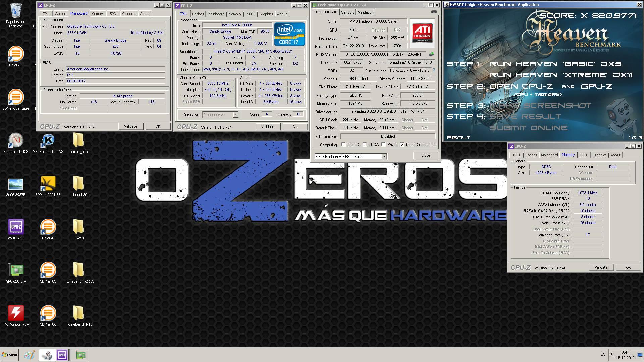This screenshot has height=362, width=644.
Task: Toggle the CUDA checkbox in GPU-Z
Action: [x=365, y=145]
